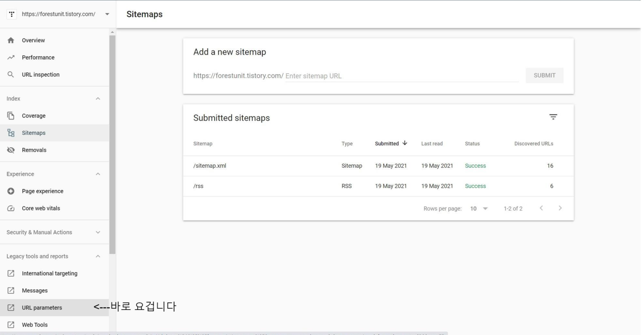Click the Page experience plus icon
Screen dimensions: 644x335
[11, 191]
